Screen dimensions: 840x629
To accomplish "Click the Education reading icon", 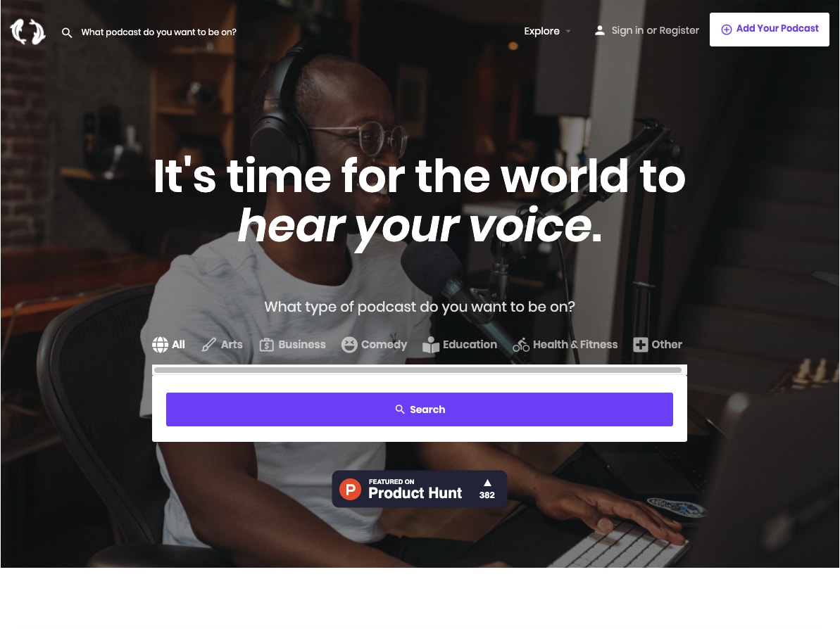I will (x=431, y=345).
